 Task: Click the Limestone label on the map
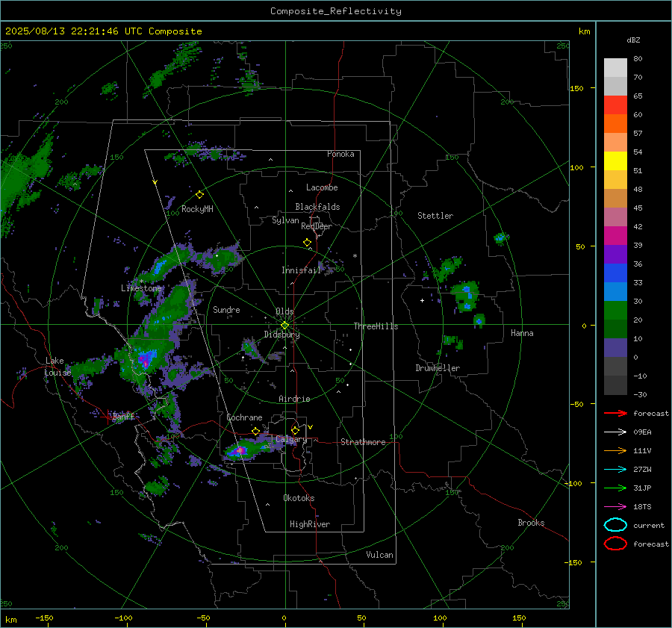(141, 288)
